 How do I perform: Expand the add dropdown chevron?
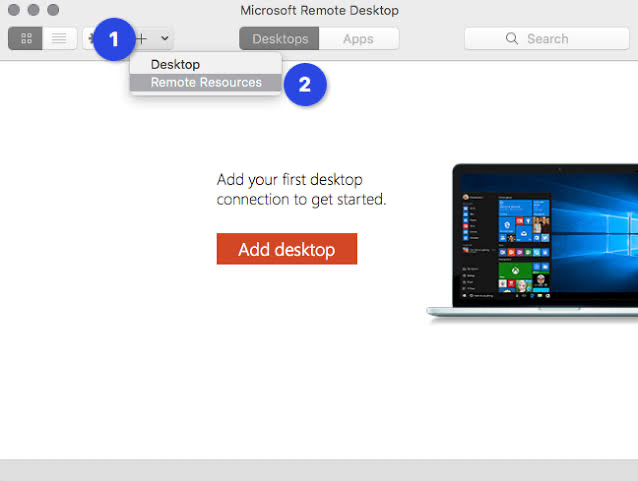point(164,39)
